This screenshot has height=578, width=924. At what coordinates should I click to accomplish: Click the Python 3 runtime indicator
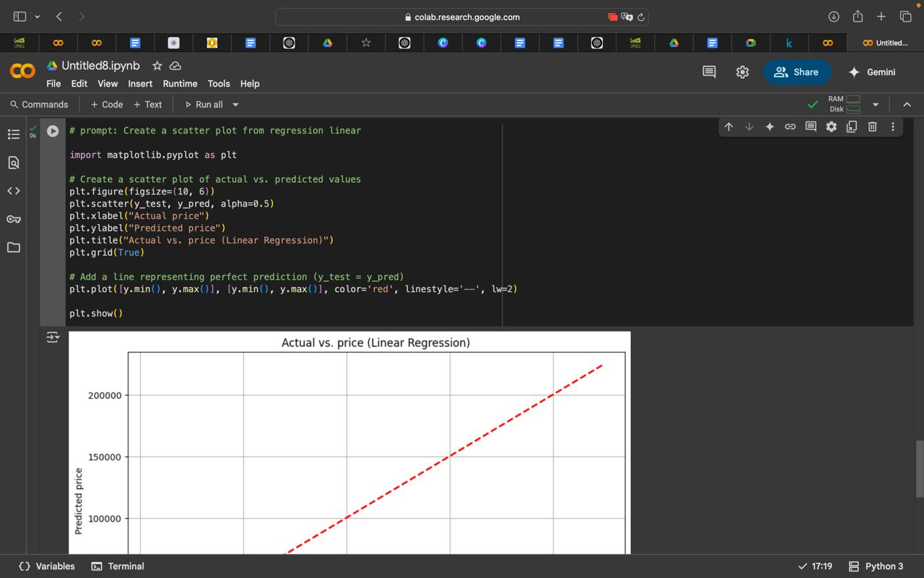[875, 566]
